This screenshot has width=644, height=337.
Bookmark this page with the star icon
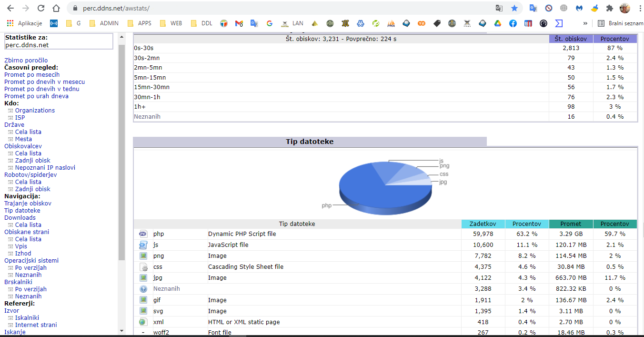pyautogui.click(x=514, y=8)
